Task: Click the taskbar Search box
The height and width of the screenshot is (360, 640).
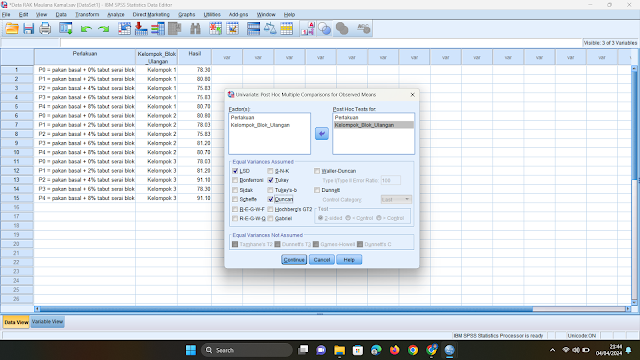Action: coord(247,350)
